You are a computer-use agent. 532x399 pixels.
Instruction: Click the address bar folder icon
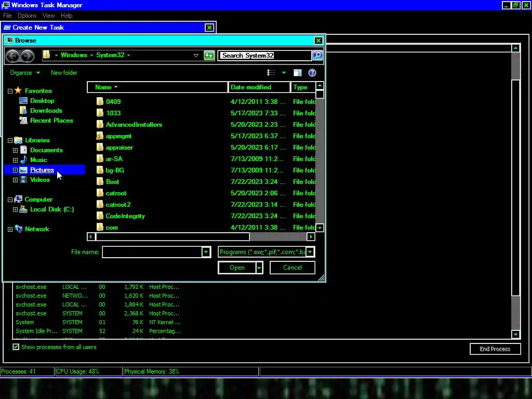tap(47, 55)
